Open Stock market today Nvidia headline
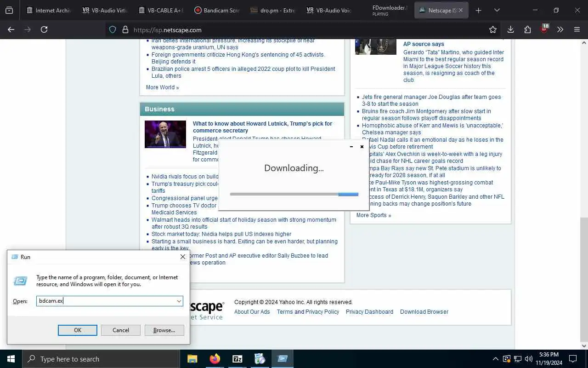588x368 pixels. click(x=221, y=234)
